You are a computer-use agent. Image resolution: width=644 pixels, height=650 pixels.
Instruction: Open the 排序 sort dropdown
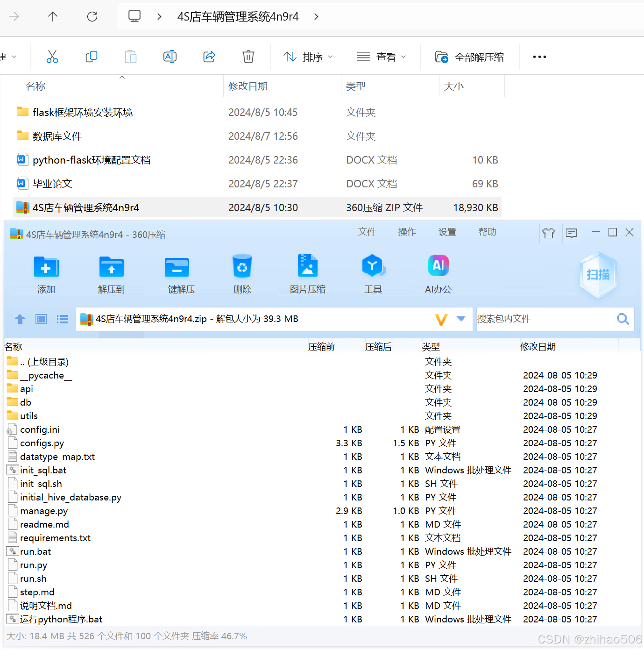[x=308, y=57]
